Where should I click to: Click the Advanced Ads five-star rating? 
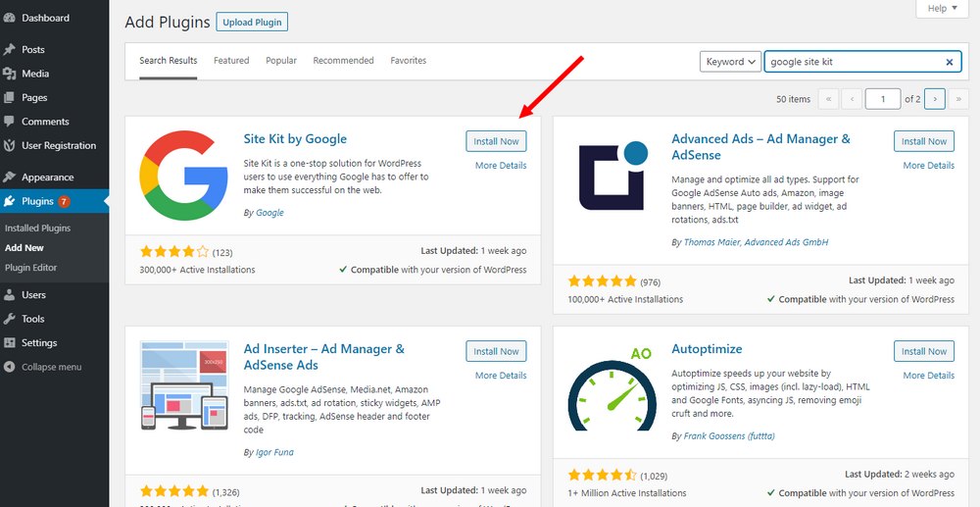(603, 281)
